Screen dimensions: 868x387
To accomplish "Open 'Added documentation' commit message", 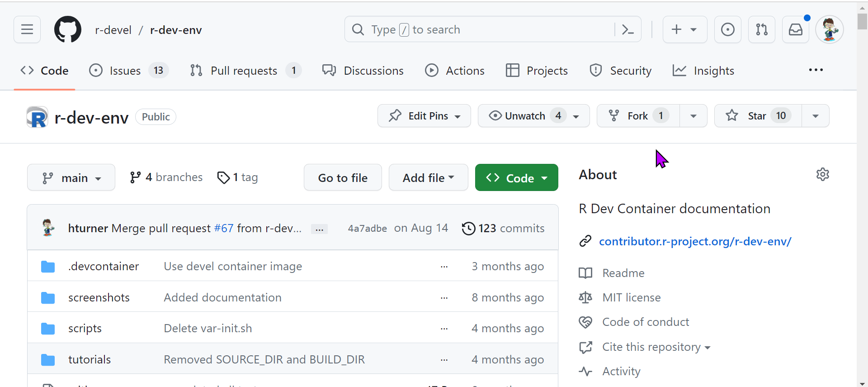I will pos(222,297).
